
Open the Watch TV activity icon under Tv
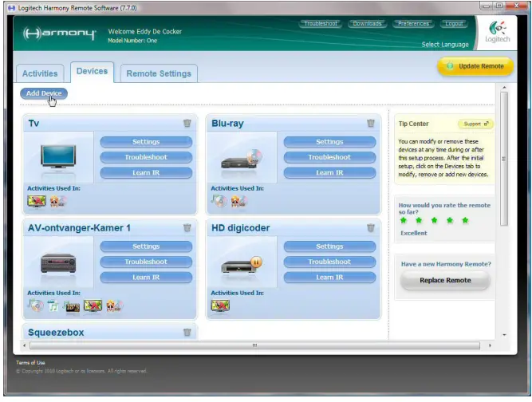click(x=37, y=202)
